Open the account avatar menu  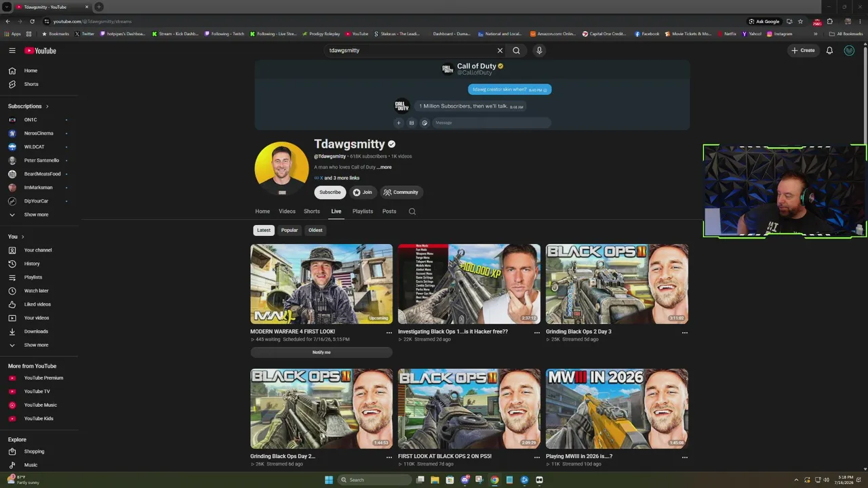(849, 50)
